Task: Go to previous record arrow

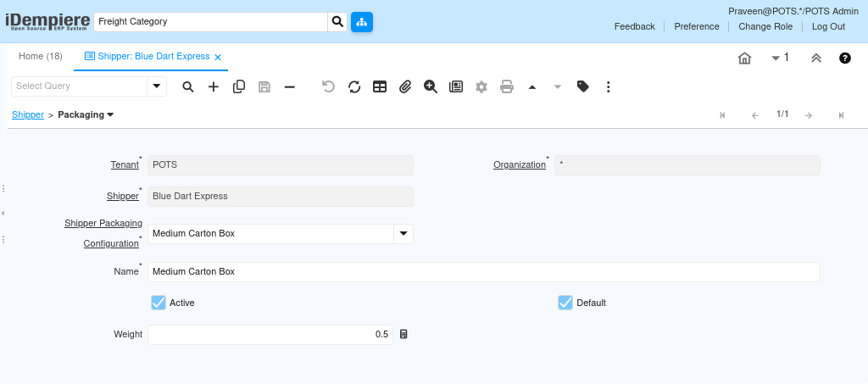Action: pyautogui.click(x=755, y=115)
